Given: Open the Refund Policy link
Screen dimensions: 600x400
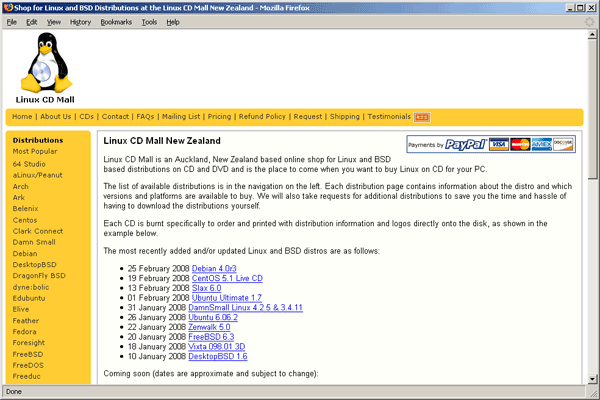Looking at the screenshot, I should pos(262,116).
